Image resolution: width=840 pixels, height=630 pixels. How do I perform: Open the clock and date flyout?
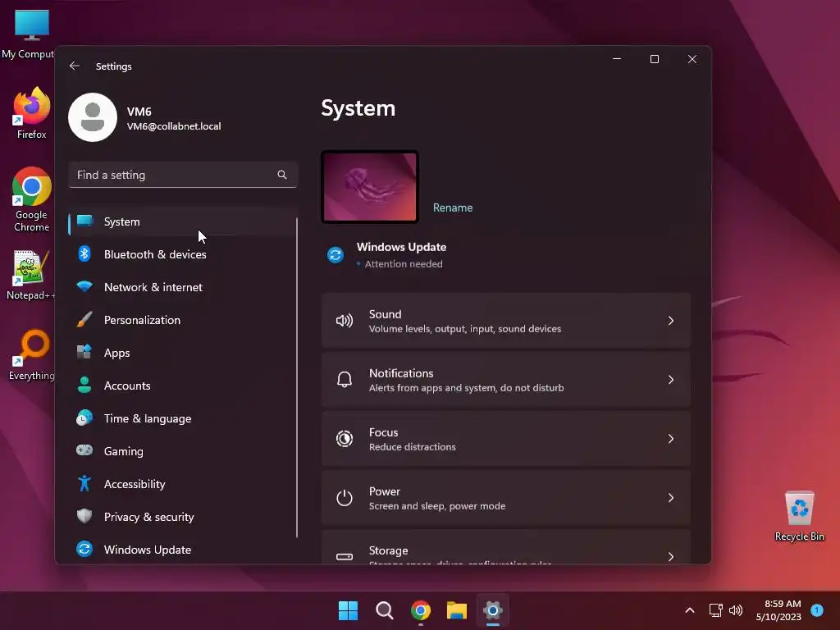point(779,610)
